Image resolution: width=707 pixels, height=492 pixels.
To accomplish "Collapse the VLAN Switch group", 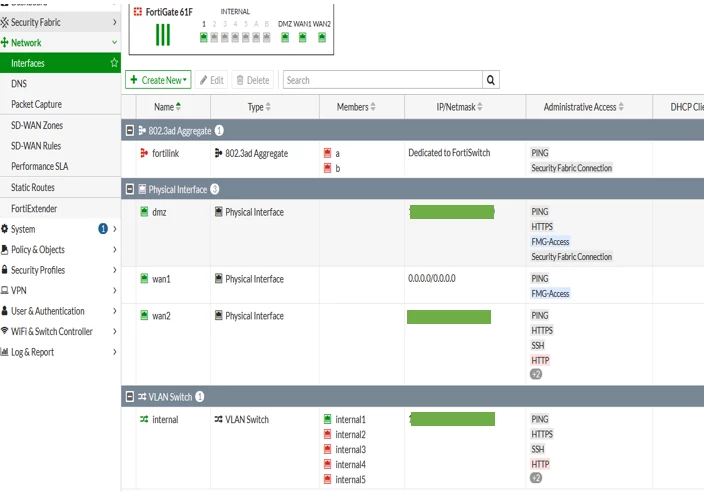I will click(130, 396).
